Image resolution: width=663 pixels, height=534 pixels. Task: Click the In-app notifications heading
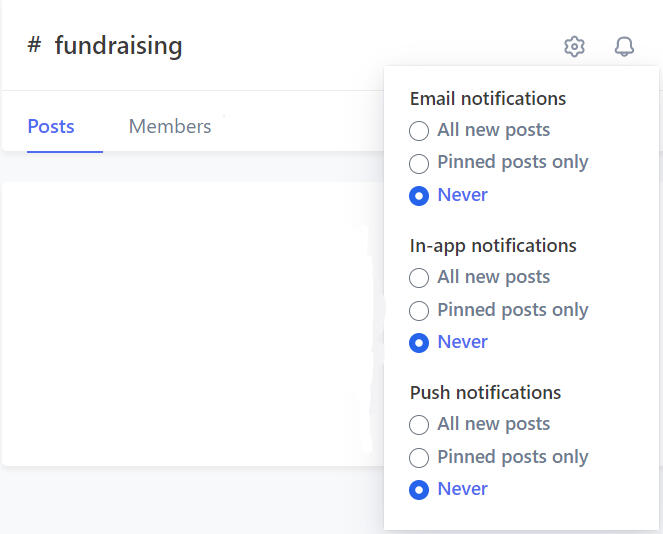493,246
